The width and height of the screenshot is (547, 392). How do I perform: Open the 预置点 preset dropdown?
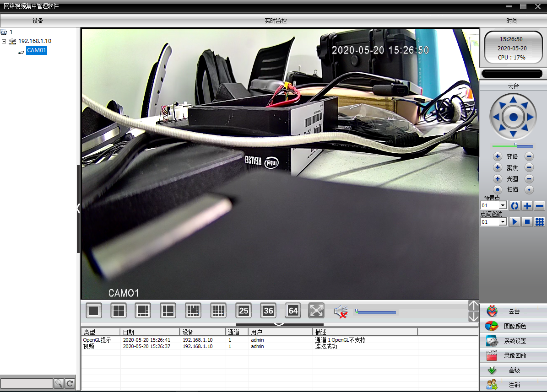coord(502,205)
